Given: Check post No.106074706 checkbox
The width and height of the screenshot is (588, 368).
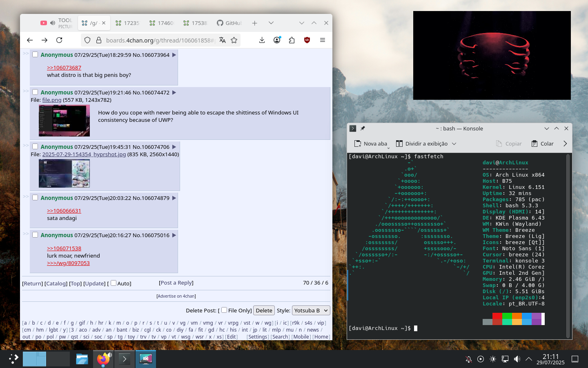Looking at the screenshot, I should (x=35, y=146).
